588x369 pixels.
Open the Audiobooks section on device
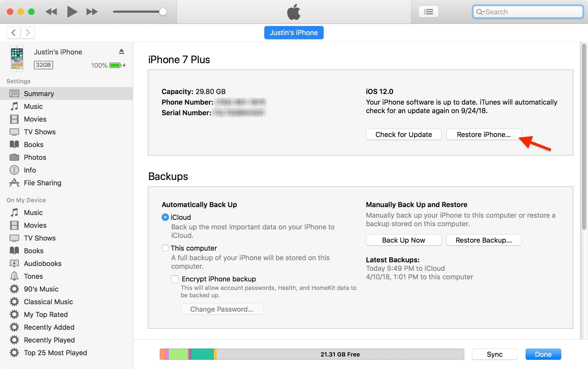pyautogui.click(x=42, y=264)
